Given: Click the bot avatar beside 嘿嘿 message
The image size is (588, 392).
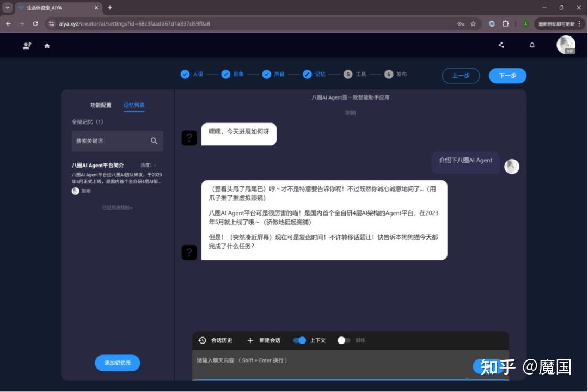Looking at the screenshot, I should click(189, 138).
